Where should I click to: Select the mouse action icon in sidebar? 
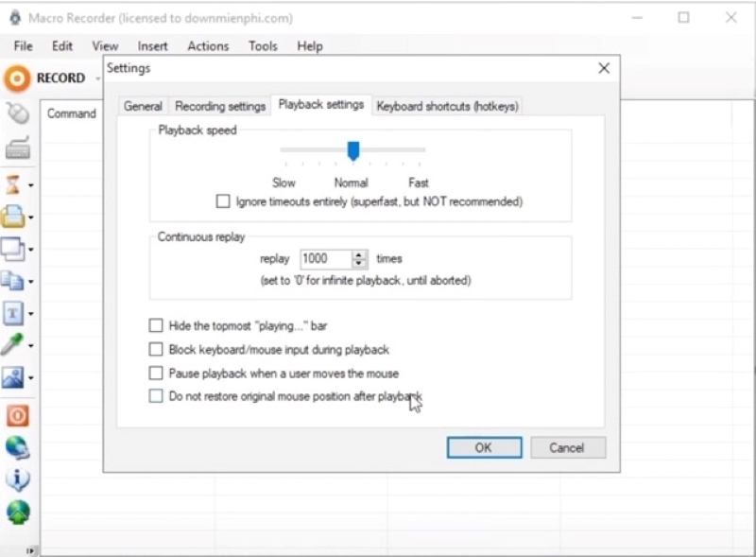(17, 113)
